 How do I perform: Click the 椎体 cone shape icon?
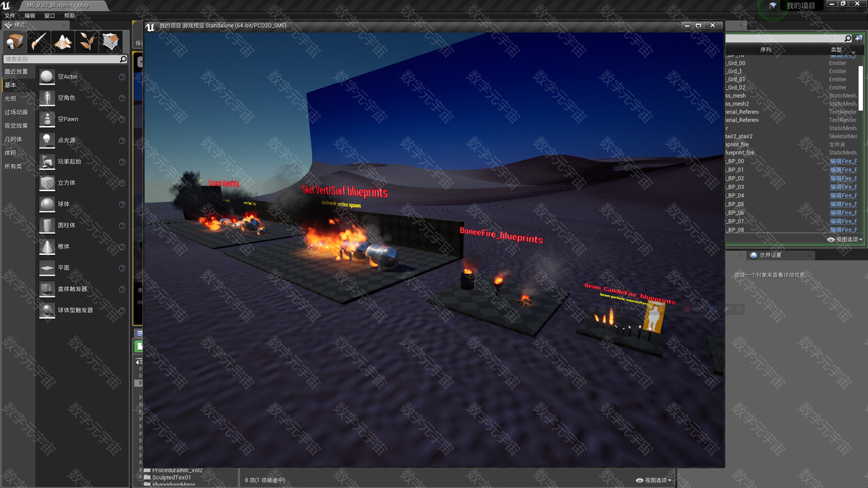47,247
